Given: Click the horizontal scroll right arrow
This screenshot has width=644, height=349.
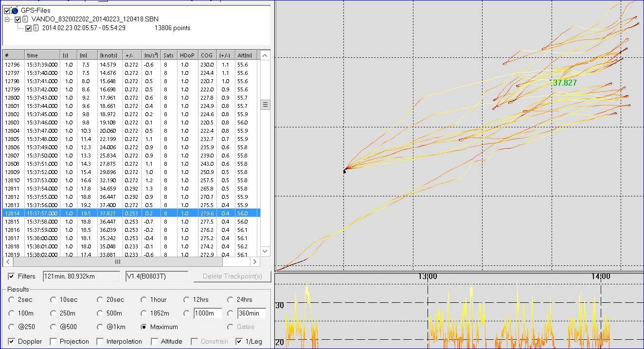Looking at the screenshot, I should click(255, 262).
